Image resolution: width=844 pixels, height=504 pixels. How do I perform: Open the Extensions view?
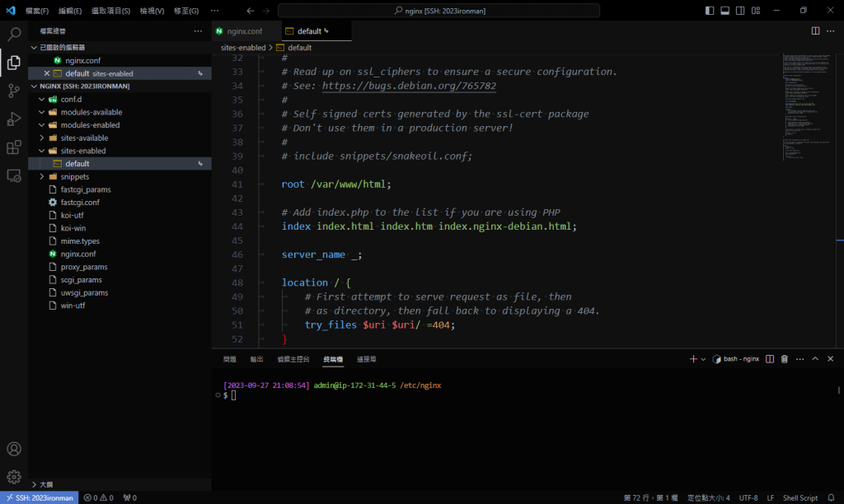14,147
